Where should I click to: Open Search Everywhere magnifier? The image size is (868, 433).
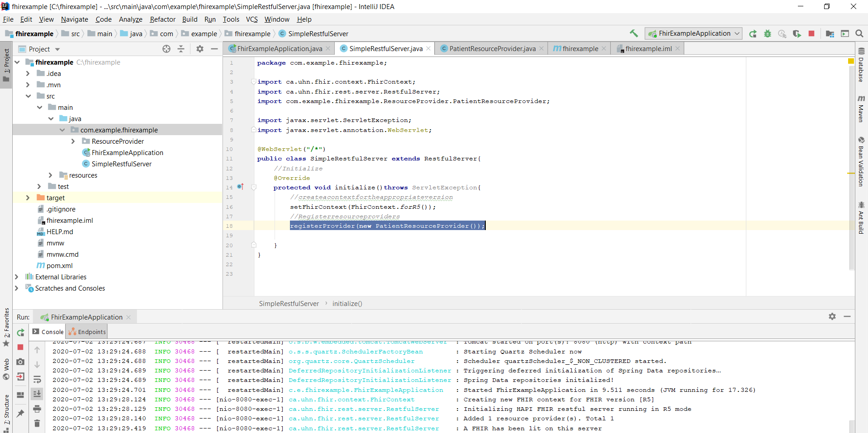coord(859,33)
